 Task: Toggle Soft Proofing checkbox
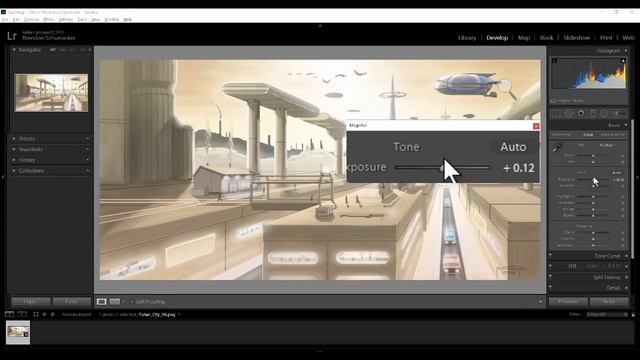pos(132,302)
